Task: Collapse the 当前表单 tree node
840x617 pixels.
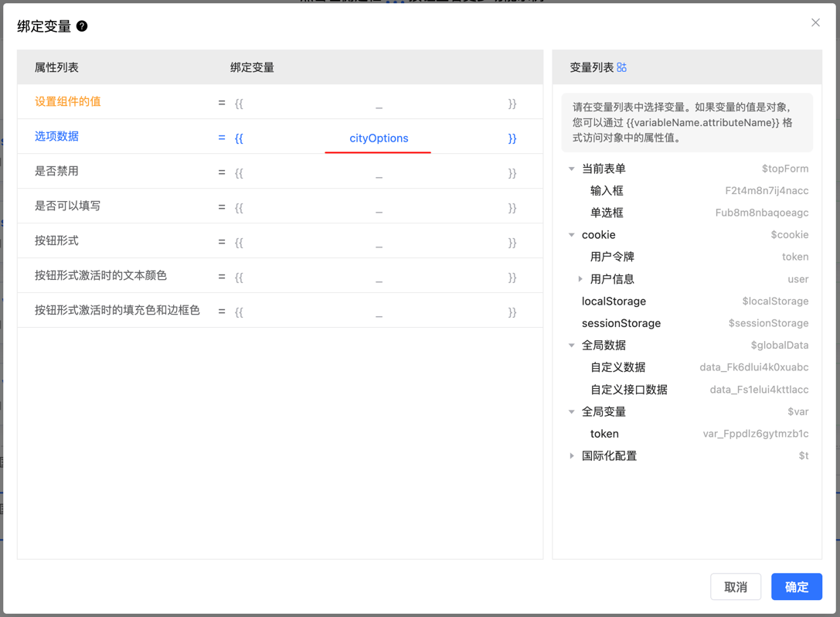Action: click(x=572, y=169)
